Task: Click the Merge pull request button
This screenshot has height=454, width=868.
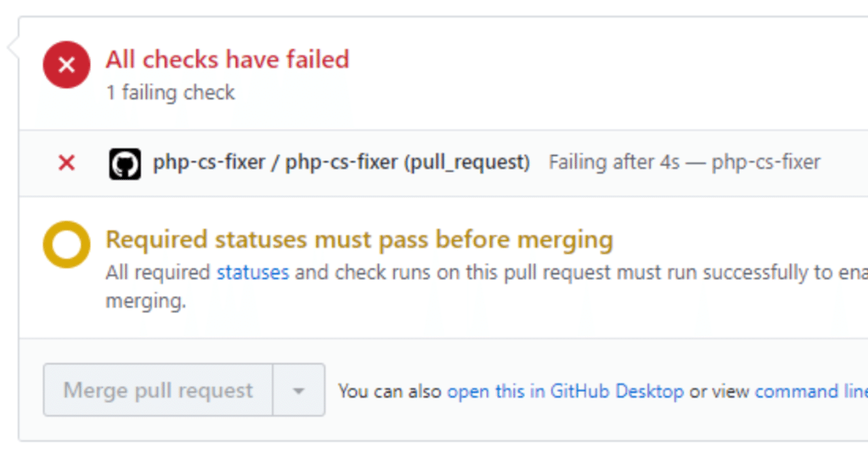Action: (158, 390)
